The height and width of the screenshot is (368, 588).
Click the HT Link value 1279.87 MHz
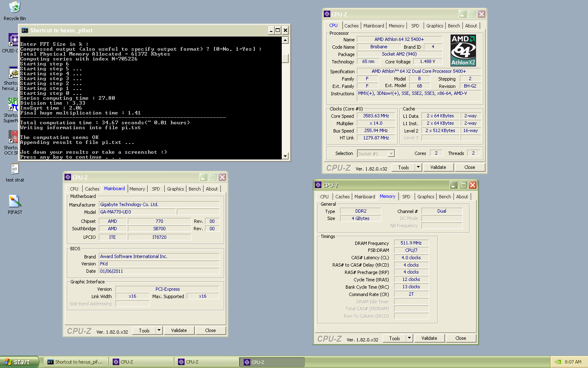376,138
